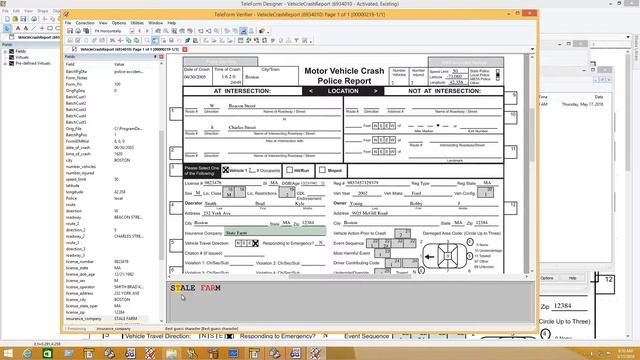This screenshot has height=360, width=640.
Task: Click the scroll-up arrow of the form image
Action: coord(531,57)
